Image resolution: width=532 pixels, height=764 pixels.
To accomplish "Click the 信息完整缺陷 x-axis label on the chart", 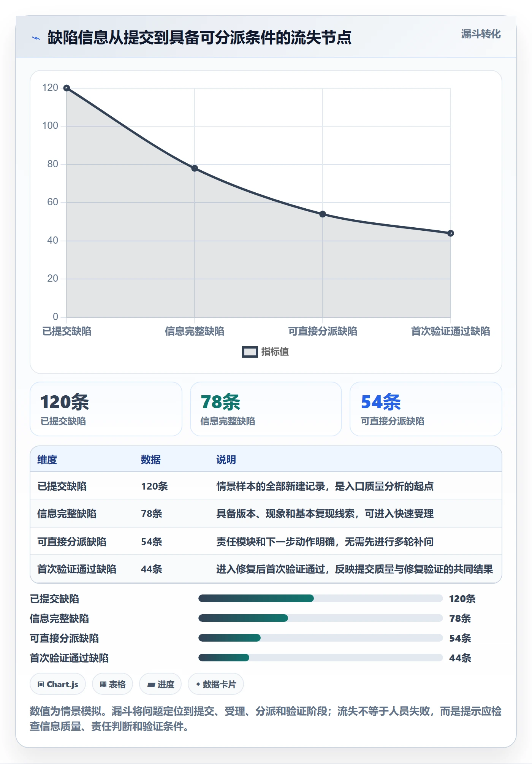I will coord(195,331).
